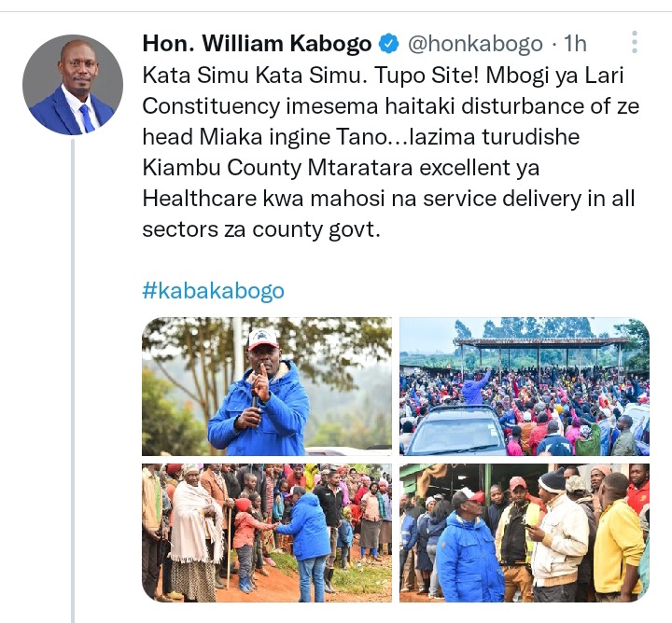Viewport: 672px width, 623px height.
Task: Select the words 'Kiambu County' in tweet
Action: point(222,168)
